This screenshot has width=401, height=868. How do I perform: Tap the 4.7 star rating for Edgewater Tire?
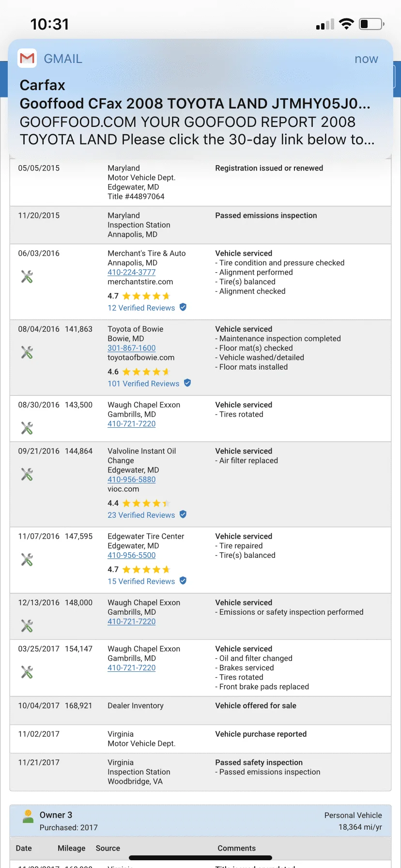coord(139,570)
